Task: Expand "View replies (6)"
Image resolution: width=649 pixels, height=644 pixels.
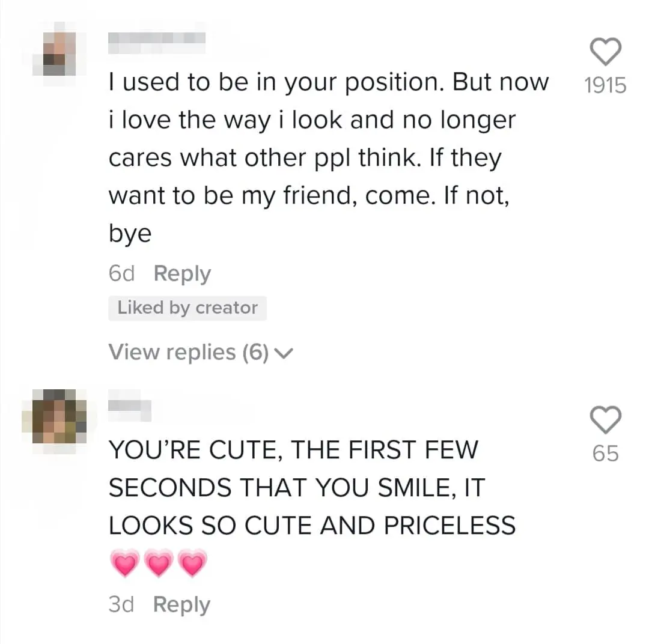Action: (x=188, y=352)
